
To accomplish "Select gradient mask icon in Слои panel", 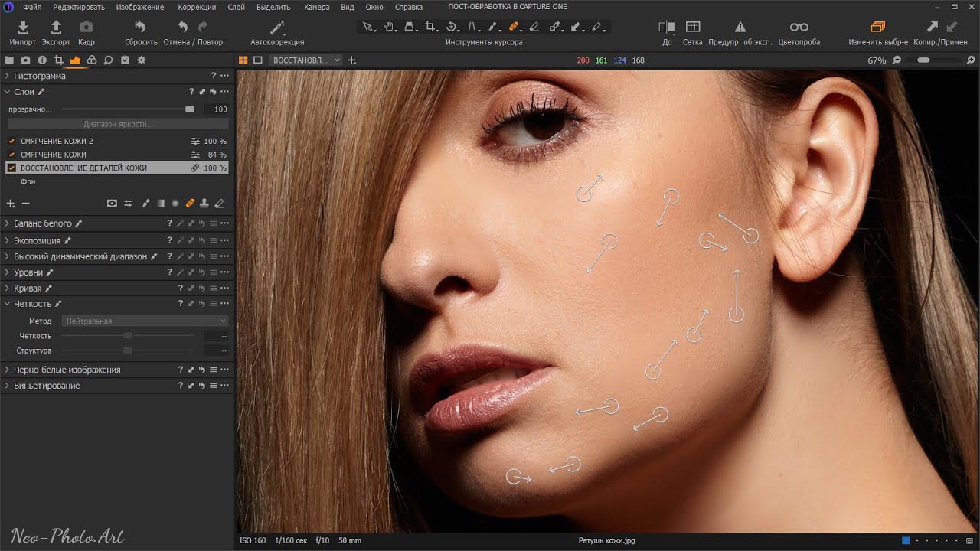I will (x=160, y=204).
